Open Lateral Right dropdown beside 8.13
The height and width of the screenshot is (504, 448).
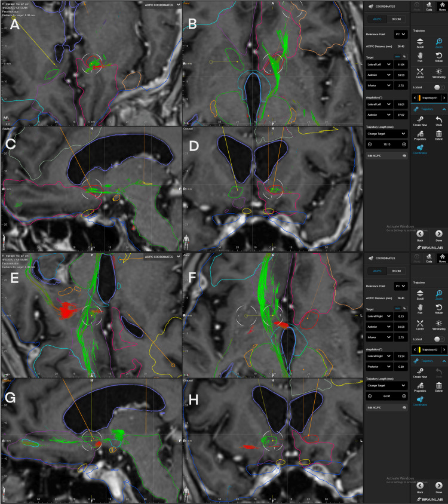tap(379, 316)
